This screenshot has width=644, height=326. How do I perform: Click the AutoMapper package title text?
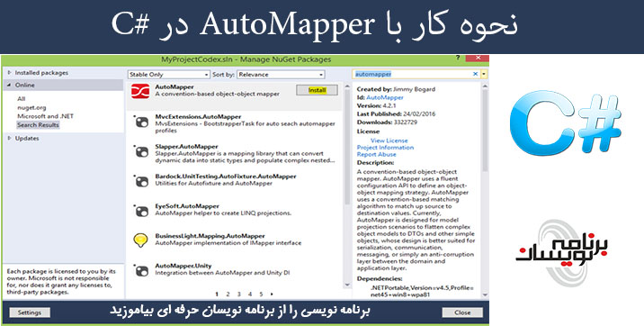[x=174, y=87]
